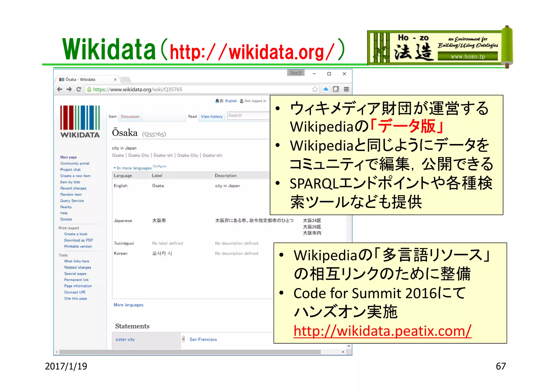This screenshot has height=392, width=555.
Task: Click the Kozaki profile button
Action: (x=296, y=73)
